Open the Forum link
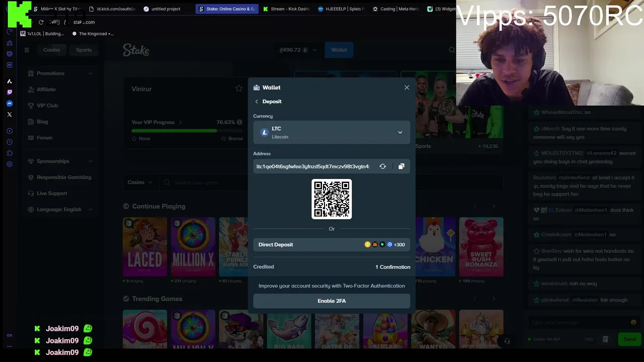The image size is (644, 362). pyautogui.click(x=44, y=138)
